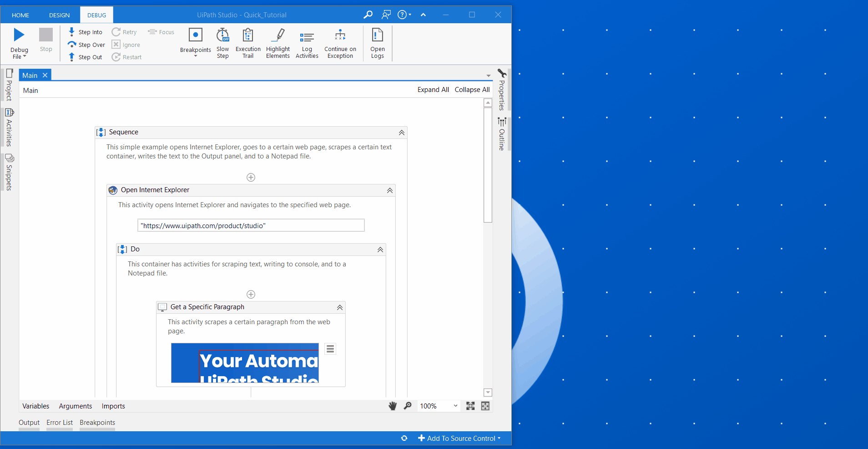Switch to HOME ribbon tab
868x449 pixels.
tap(20, 15)
